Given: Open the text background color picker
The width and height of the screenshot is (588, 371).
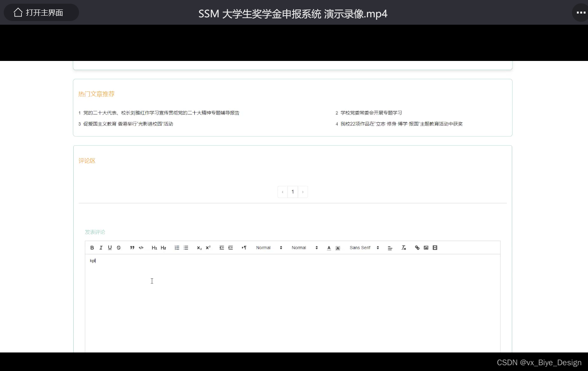Looking at the screenshot, I should click(x=338, y=248).
